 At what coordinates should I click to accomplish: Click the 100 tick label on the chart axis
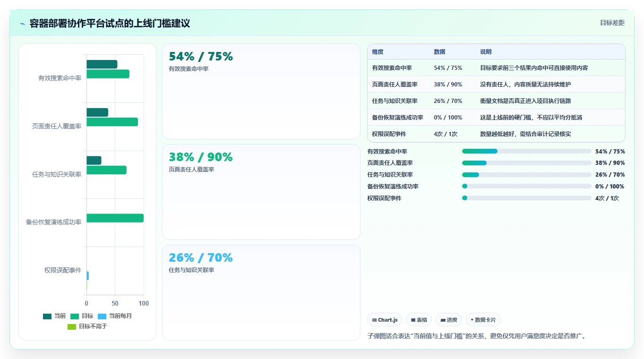(144, 303)
